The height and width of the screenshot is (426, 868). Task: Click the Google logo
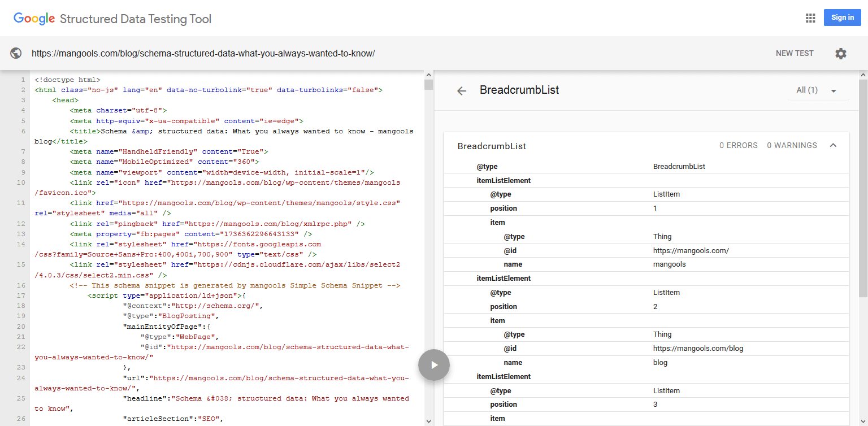[34, 18]
